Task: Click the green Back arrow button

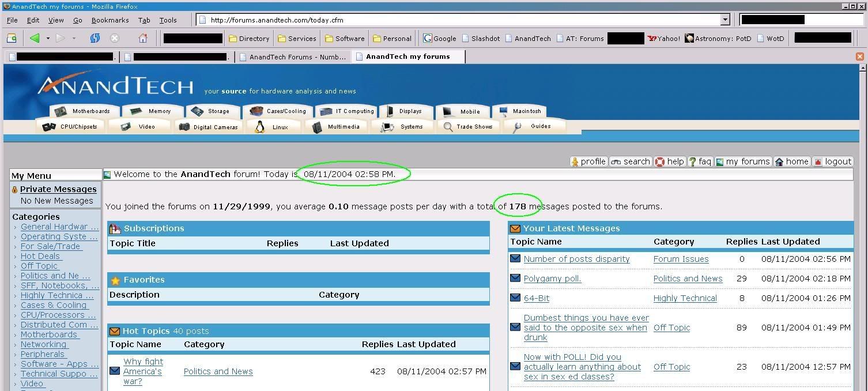Action: 35,38
